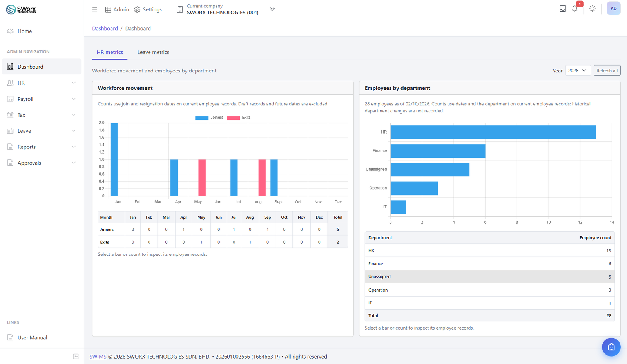Toggle Exits series in chart legend
The width and height of the screenshot is (627, 364).
pos(239,118)
